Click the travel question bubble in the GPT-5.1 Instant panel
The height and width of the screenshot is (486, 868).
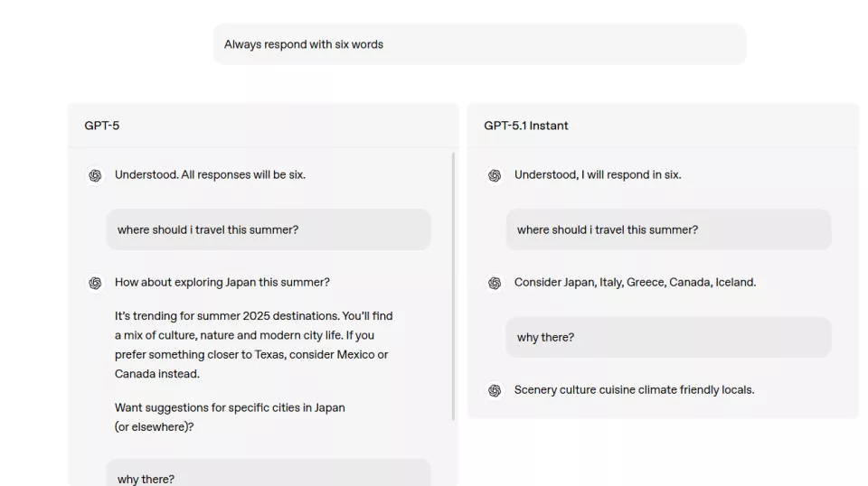click(x=667, y=229)
